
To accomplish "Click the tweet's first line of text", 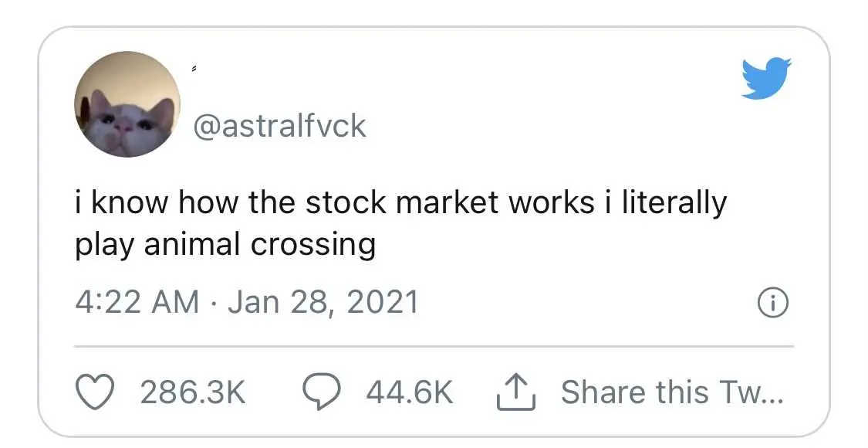I will click(x=400, y=202).
